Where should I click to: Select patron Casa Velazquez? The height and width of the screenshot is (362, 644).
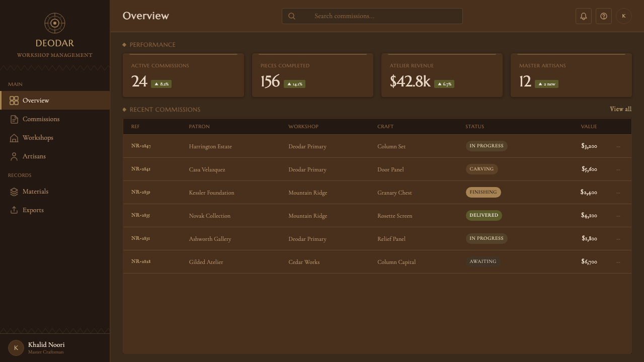point(207,169)
